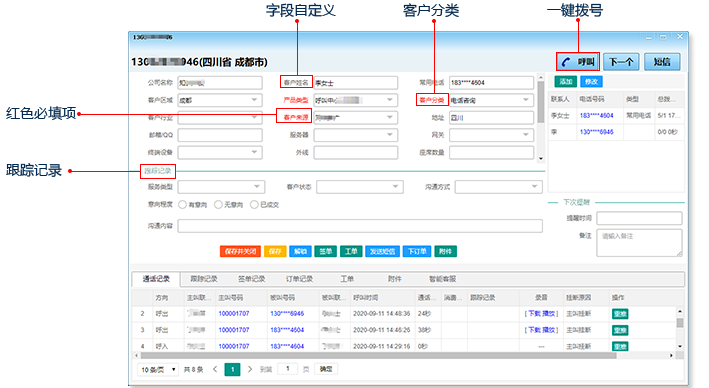Image resolution: width=709 pixels, height=388 pixels.
Task: Open the 客户分类 dropdown
Action: click(491, 100)
